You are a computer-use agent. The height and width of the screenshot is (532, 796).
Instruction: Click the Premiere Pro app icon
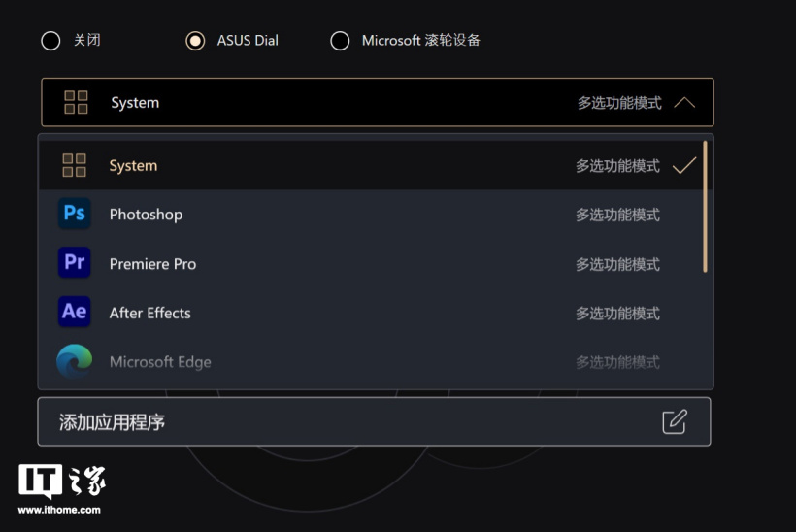(74, 263)
